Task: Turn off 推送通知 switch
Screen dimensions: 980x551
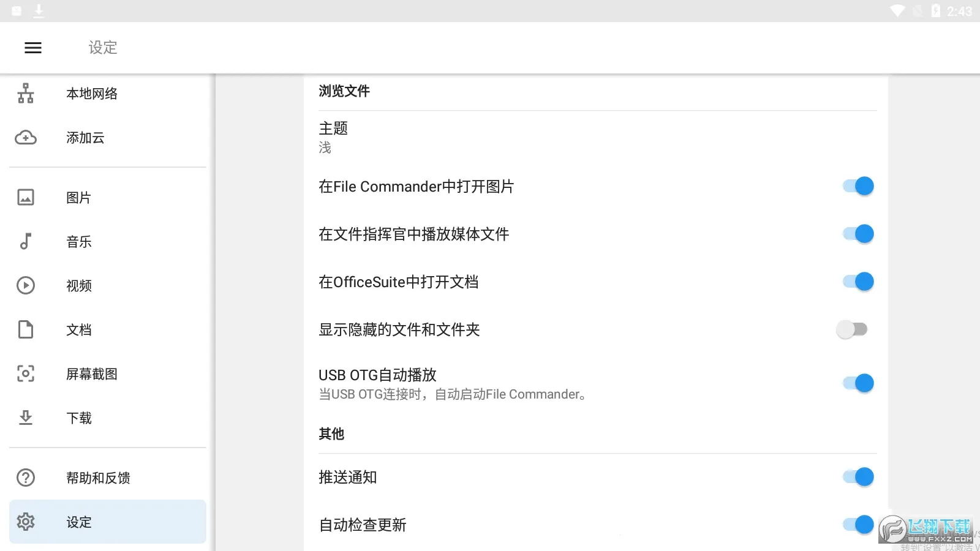Action: (x=858, y=477)
